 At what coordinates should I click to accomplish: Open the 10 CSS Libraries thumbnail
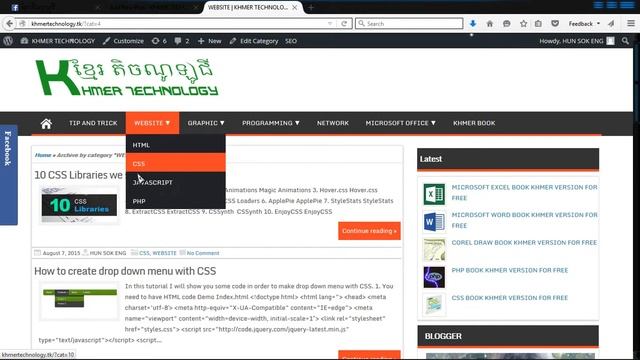(79, 205)
